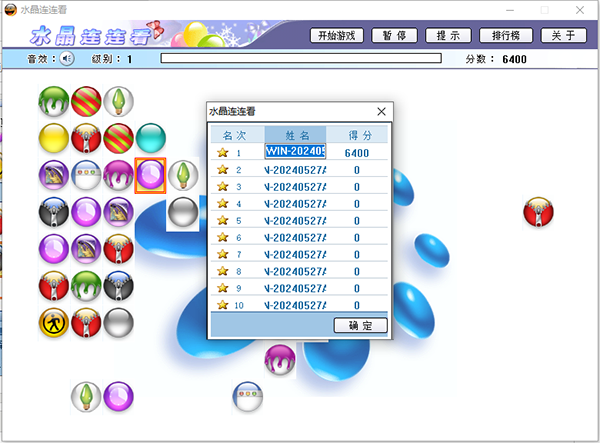Select the lone red zipper ball right of the dialog
This screenshot has width=600, height=443.
(538, 212)
